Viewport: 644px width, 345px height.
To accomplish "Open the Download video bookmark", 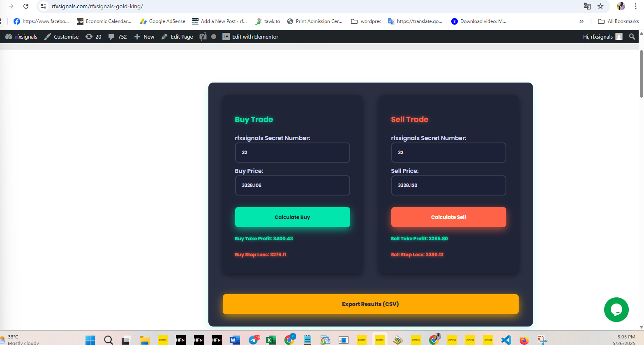I will (479, 21).
